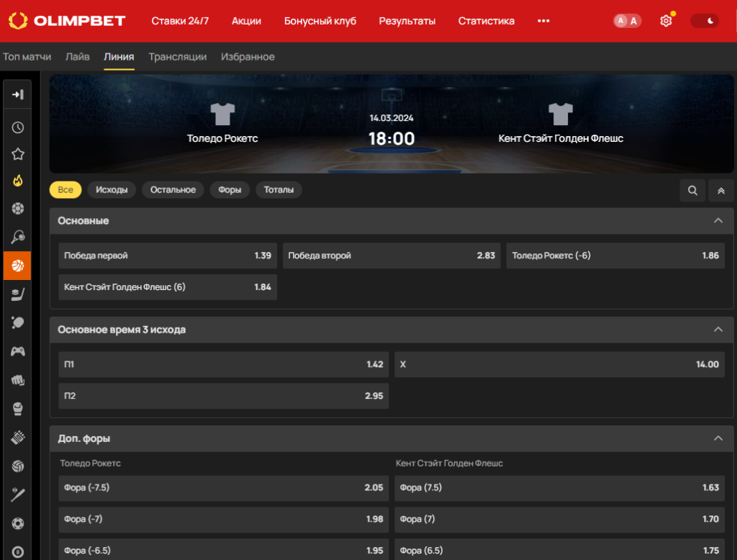Viewport: 737px width, 560px height.
Task: Open the three-dots more menu
Action: [x=543, y=21]
